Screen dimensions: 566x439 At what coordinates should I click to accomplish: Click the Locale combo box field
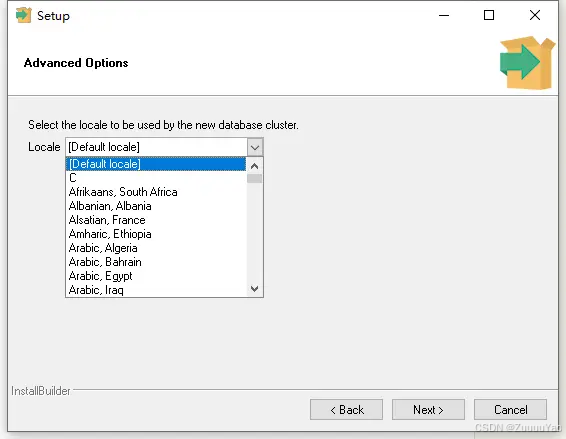[x=164, y=147]
